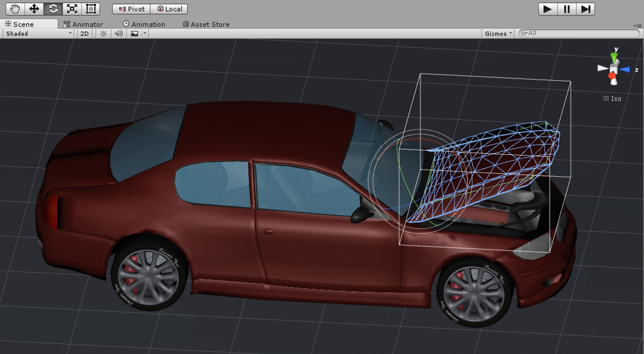Click the scene search field
Image resolution: width=644 pixels, height=354 pixels.
579,33
